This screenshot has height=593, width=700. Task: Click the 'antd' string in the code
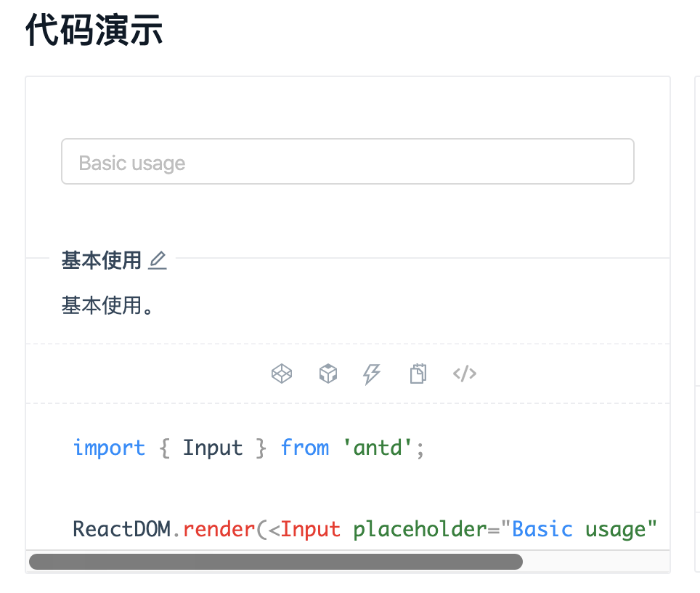[x=383, y=448]
